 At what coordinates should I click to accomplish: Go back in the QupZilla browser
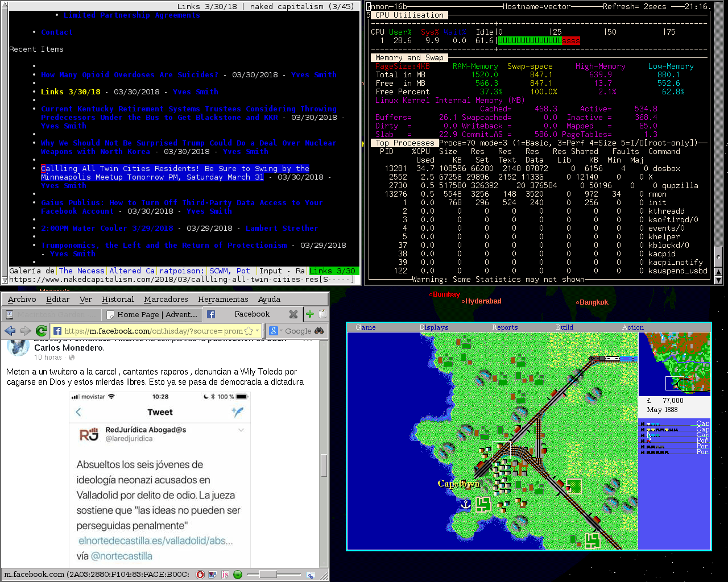(x=10, y=331)
